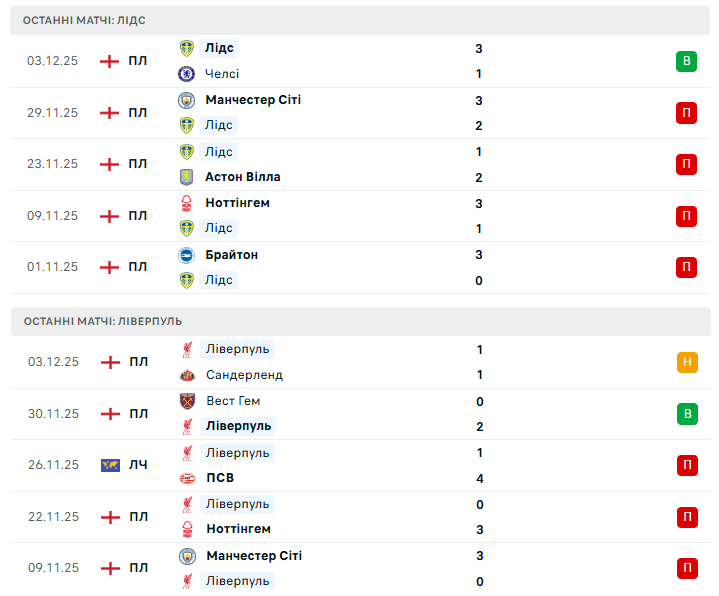The width and height of the screenshot is (719, 596).
Task: Click the green В badge for Leeds–Chelsea
Action: [686, 61]
